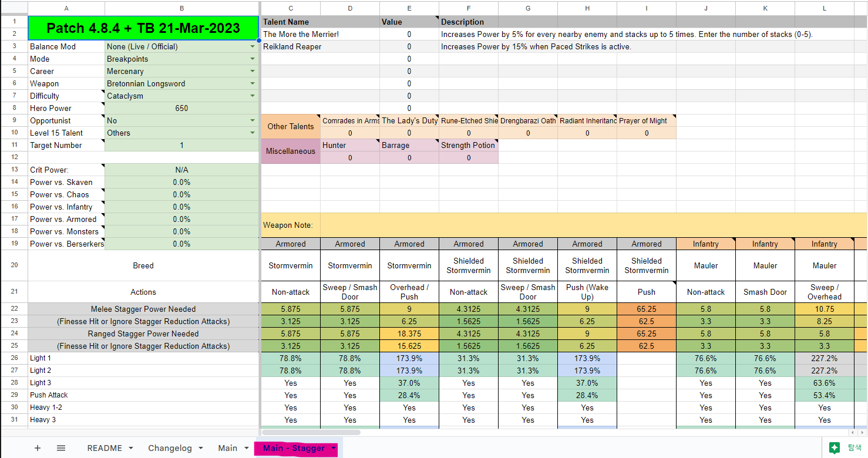868x458 pixels.
Task: Open the Level 15 Talent dropdown showing Others
Action: (x=253, y=133)
